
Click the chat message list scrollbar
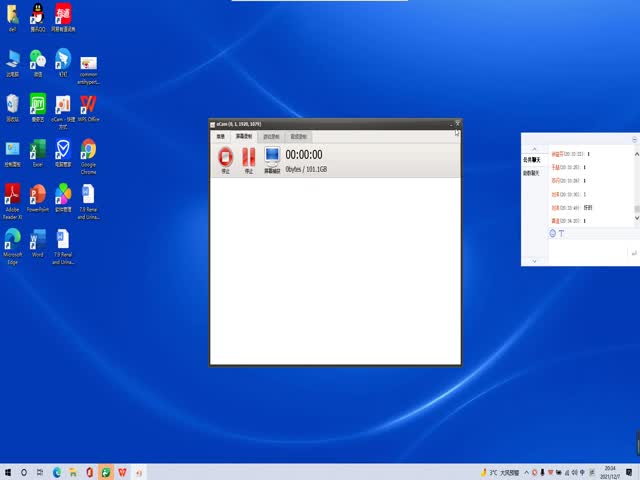click(636, 185)
